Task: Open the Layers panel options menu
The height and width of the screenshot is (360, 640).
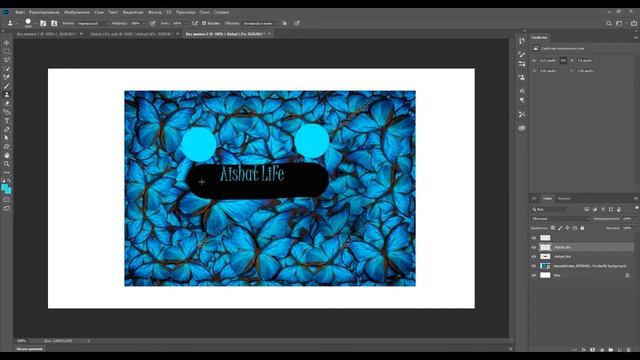Action: (636, 198)
